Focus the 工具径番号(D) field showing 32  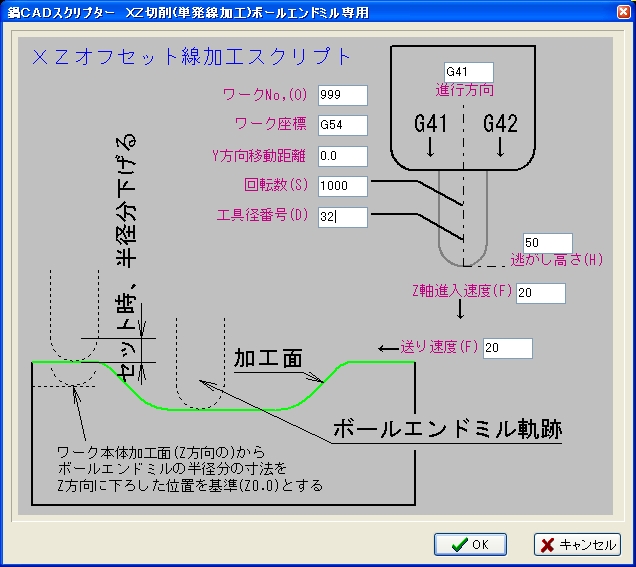343,217
